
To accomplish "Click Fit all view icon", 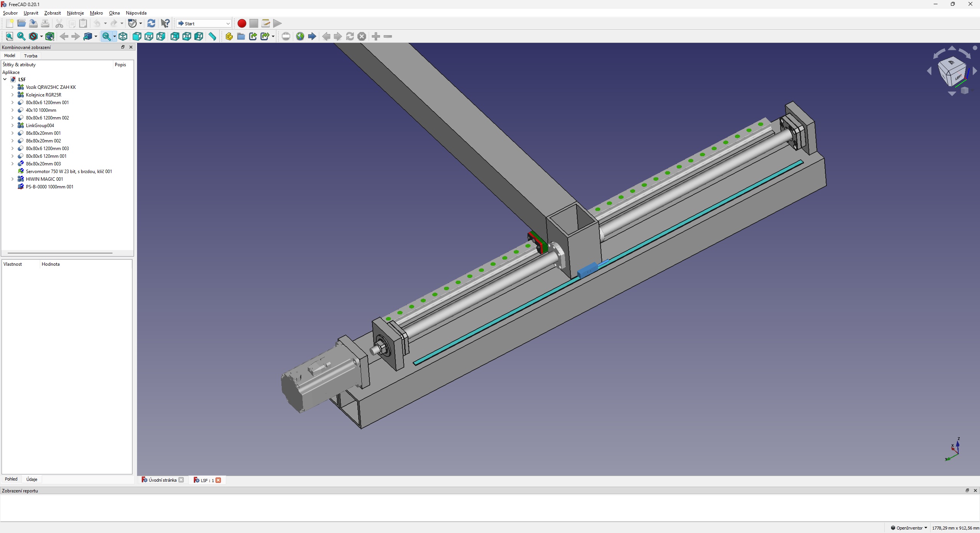I will 10,36.
